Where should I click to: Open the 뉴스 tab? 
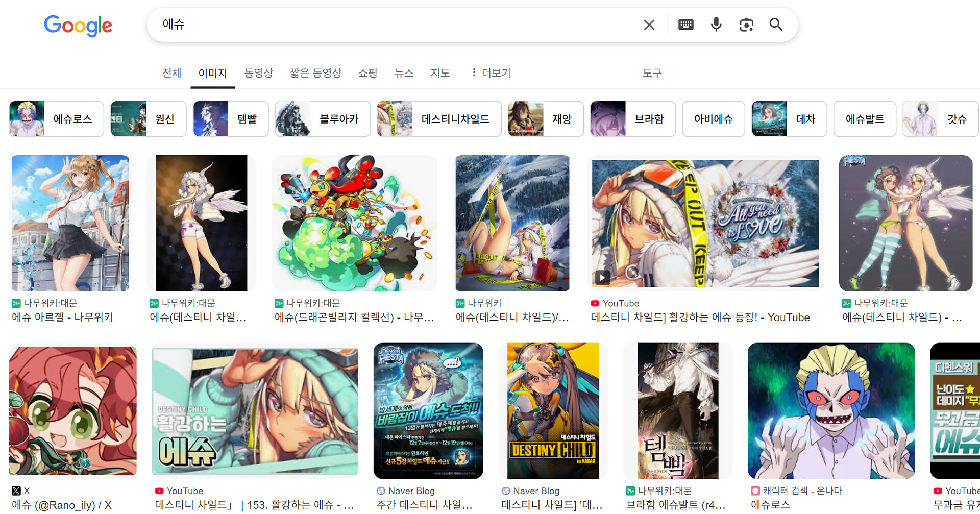point(404,73)
